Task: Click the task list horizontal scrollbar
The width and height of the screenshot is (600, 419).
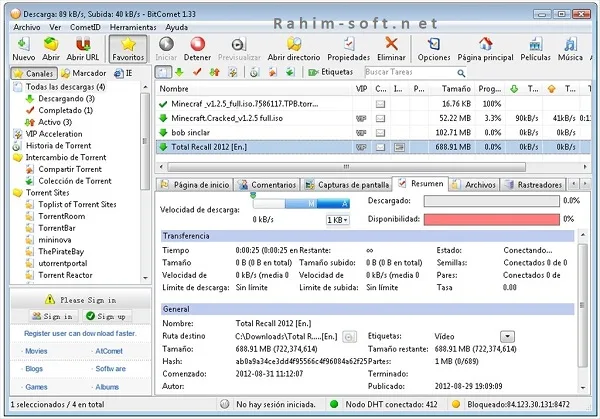Action: (x=346, y=167)
